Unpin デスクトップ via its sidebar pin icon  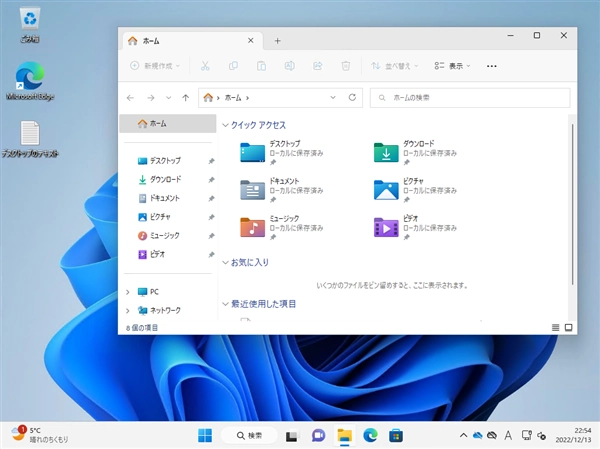211,161
